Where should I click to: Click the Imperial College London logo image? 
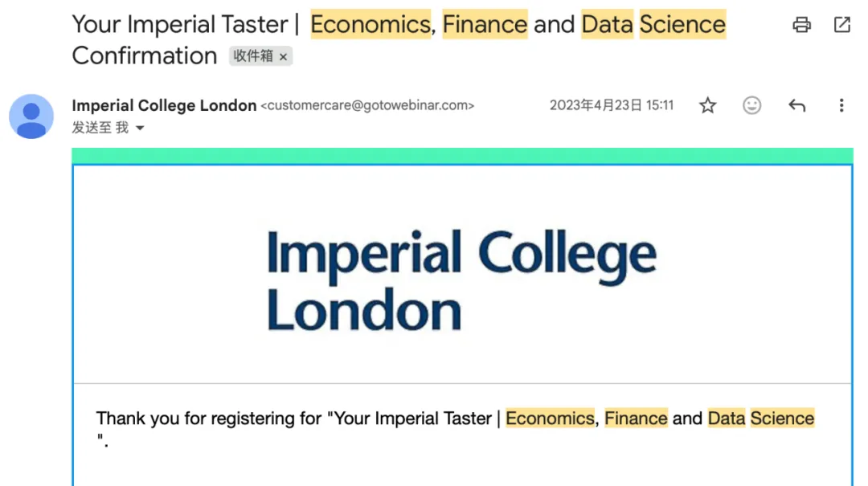click(x=461, y=280)
